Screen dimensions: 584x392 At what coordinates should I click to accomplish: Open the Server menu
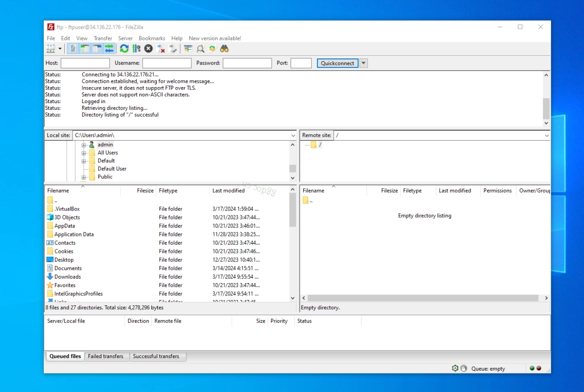(126, 38)
